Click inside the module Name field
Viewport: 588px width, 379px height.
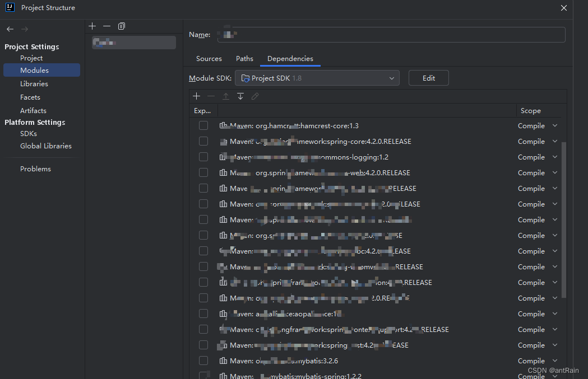[x=391, y=35]
